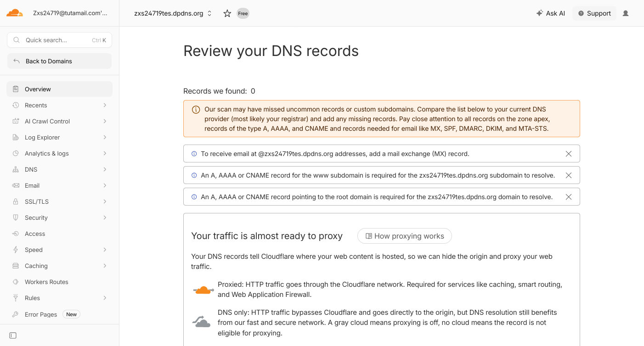Click the Free plan badge
The height and width of the screenshot is (346, 644).
pyautogui.click(x=243, y=13)
